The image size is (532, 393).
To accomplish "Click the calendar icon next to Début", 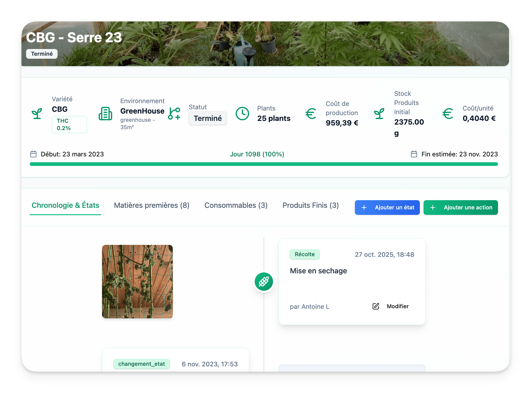I will click(33, 154).
